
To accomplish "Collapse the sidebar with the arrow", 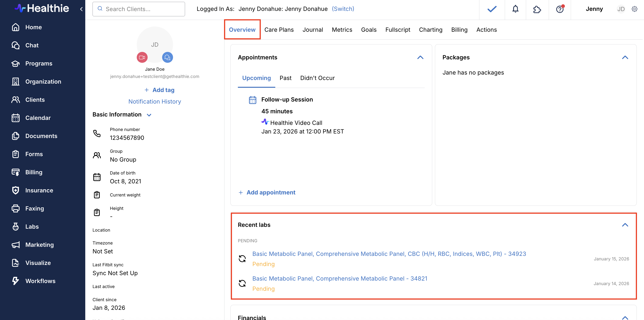I will (x=81, y=9).
